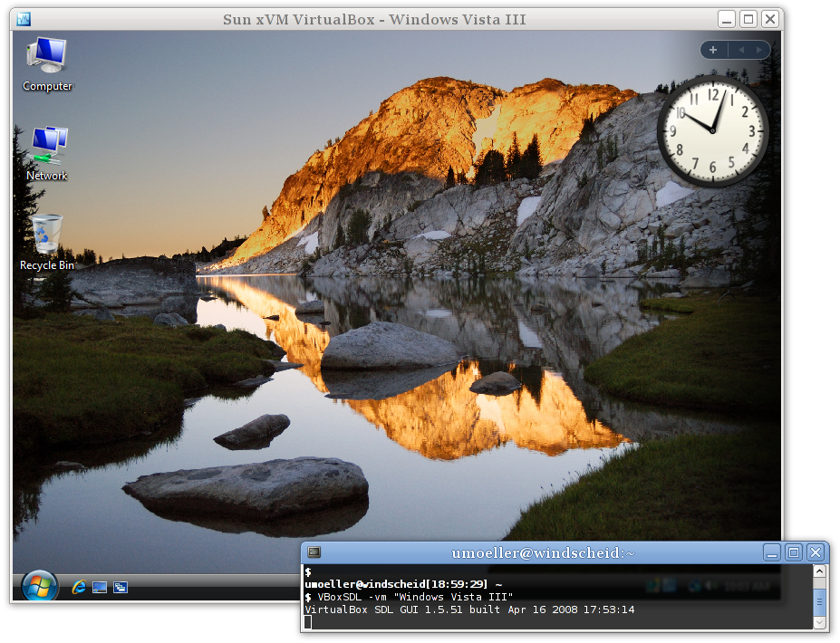Click terminal scrollbar up arrow
The height and width of the screenshot is (643, 840).
click(x=819, y=571)
